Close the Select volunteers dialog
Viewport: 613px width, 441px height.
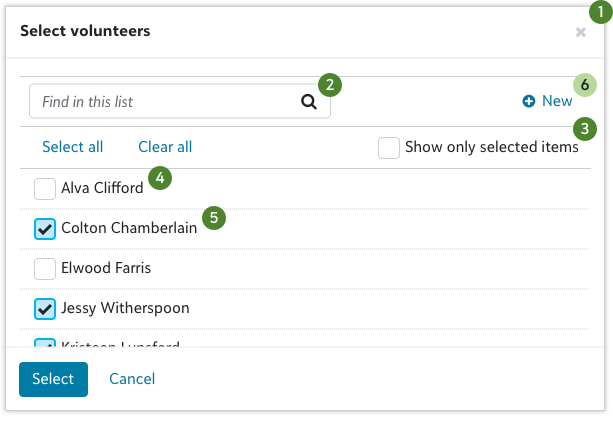pyautogui.click(x=580, y=32)
